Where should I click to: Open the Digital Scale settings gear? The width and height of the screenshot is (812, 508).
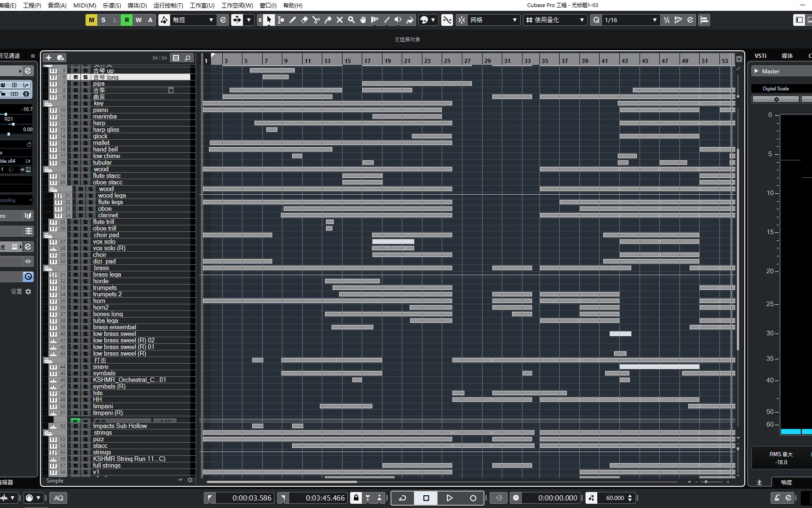[776, 99]
